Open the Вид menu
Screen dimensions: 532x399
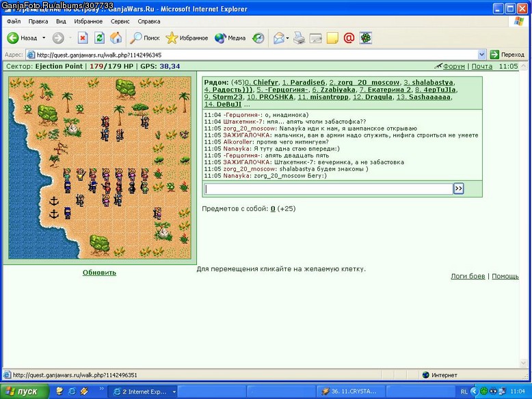[x=61, y=21]
